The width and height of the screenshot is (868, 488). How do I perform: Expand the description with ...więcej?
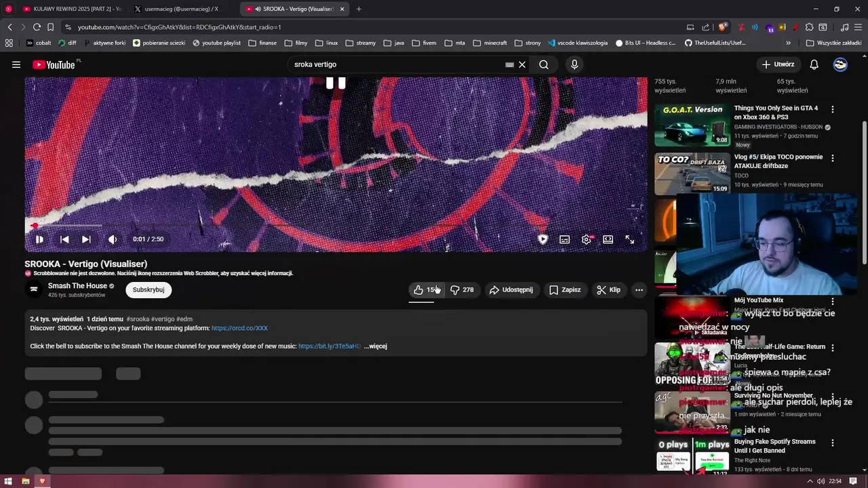pyautogui.click(x=375, y=346)
